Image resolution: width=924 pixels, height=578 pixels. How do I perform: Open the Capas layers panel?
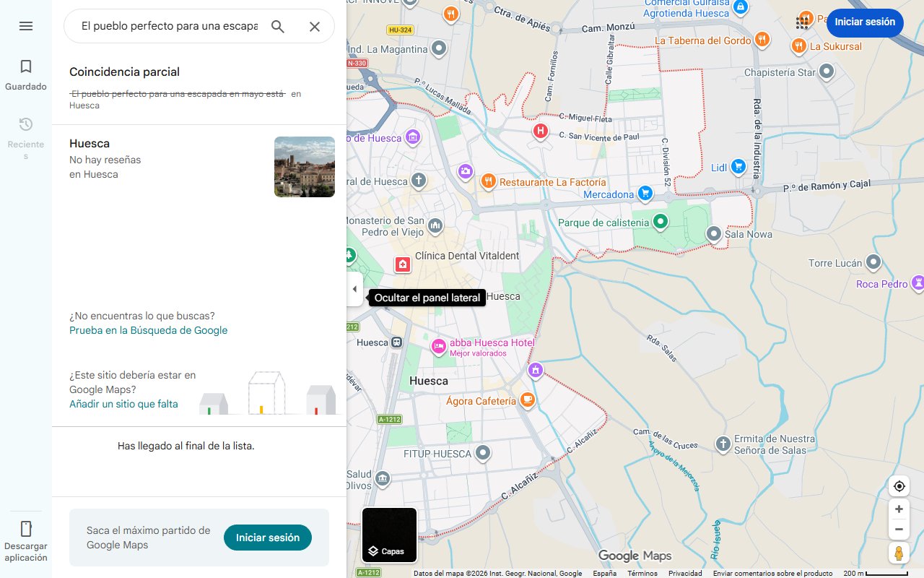click(x=389, y=535)
